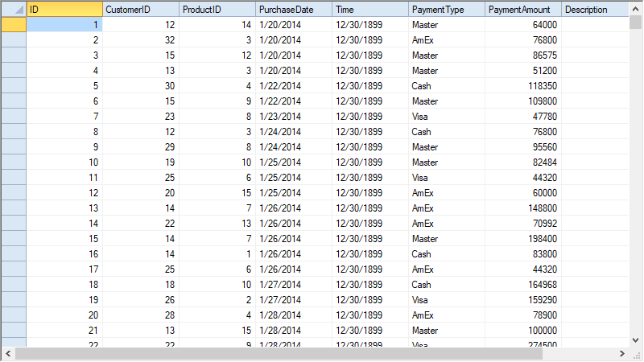Click the horizontal scrollbar right arrow
This screenshot has width=644, height=362.
pyautogui.click(x=622, y=354)
